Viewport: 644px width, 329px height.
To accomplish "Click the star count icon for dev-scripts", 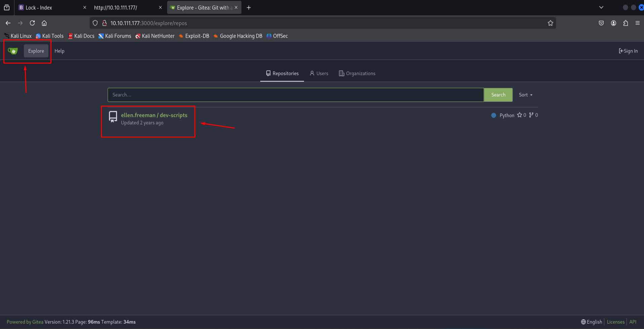I will pyautogui.click(x=520, y=115).
